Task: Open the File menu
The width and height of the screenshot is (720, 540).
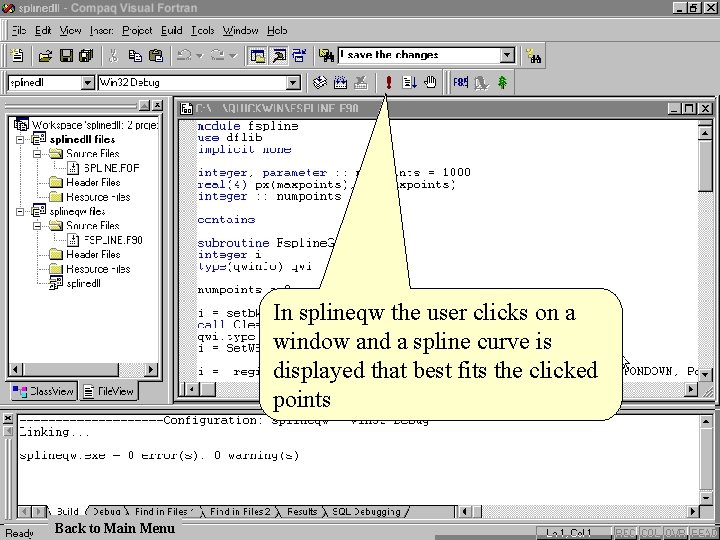Action: click(18, 31)
